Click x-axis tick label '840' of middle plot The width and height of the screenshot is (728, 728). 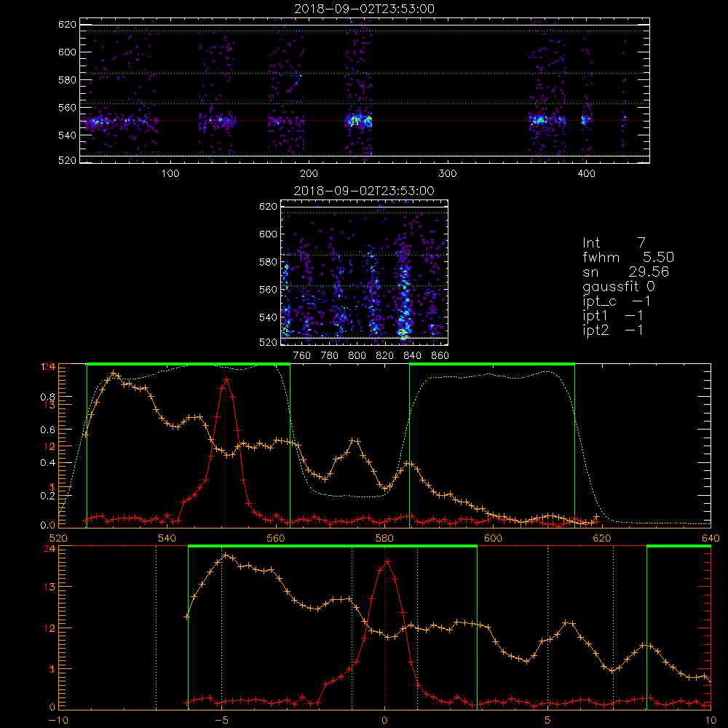click(x=412, y=356)
